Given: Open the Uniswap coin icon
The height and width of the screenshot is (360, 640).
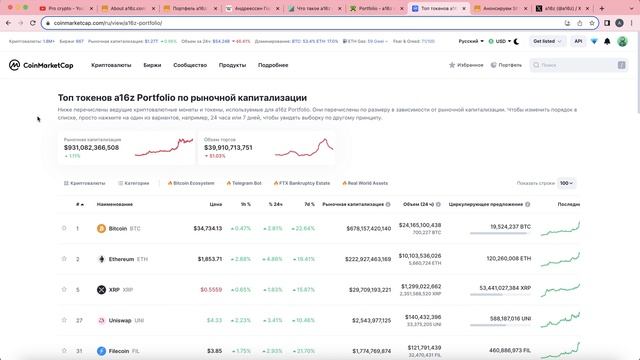Looking at the screenshot, I should point(101,320).
